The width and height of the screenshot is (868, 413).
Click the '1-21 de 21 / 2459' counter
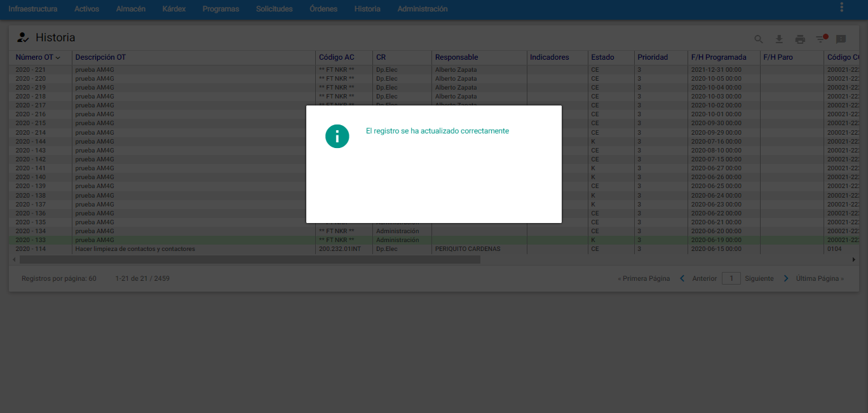coord(142,278)
